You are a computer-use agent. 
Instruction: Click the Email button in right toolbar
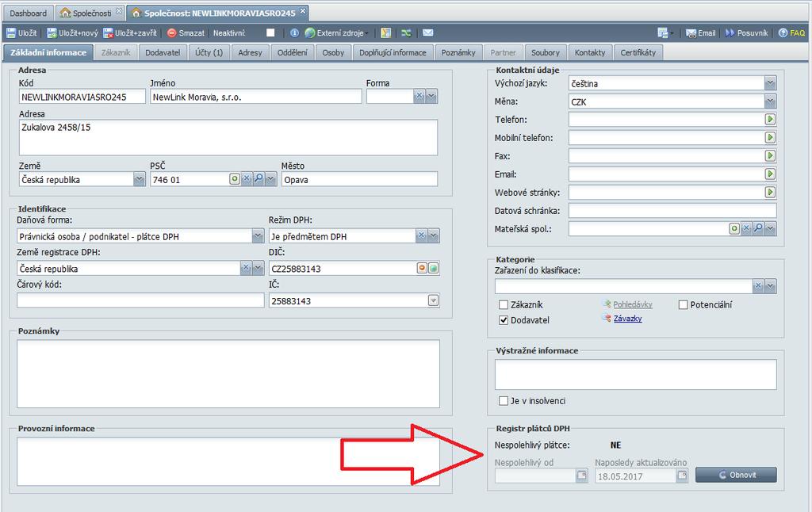point(701,33)
